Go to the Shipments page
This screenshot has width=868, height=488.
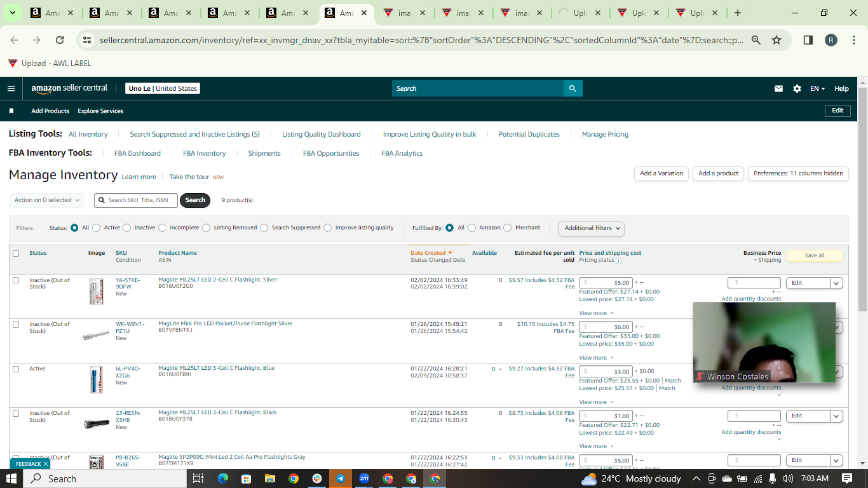point(264,154)
